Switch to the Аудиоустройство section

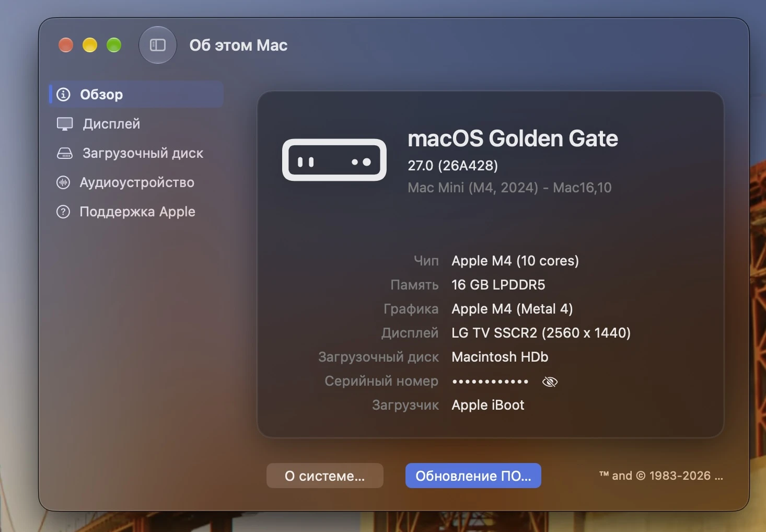(136, 182)
